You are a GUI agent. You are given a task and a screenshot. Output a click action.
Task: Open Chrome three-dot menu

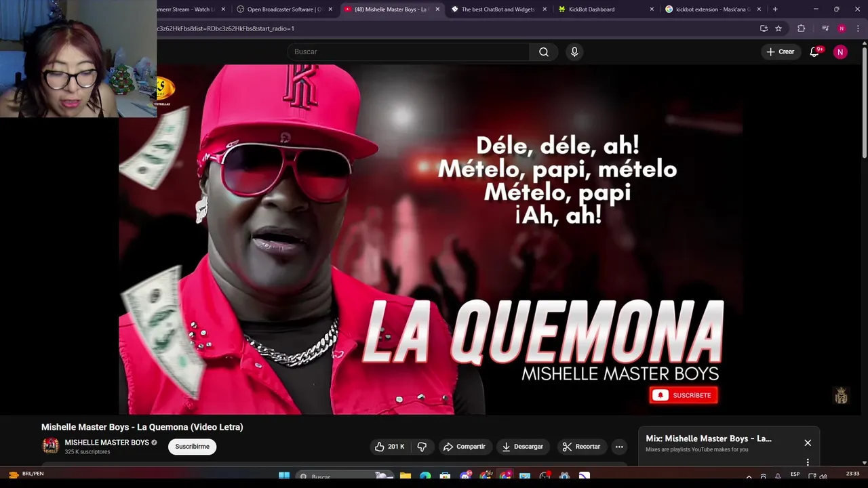click(x=856, y=28)
